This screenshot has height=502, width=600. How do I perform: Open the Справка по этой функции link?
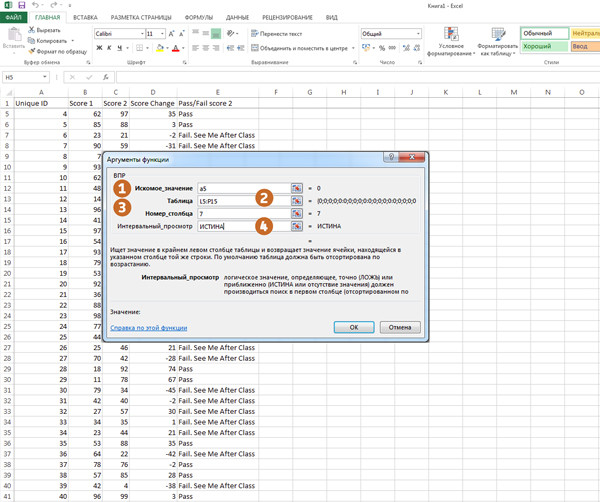[148, 327]
